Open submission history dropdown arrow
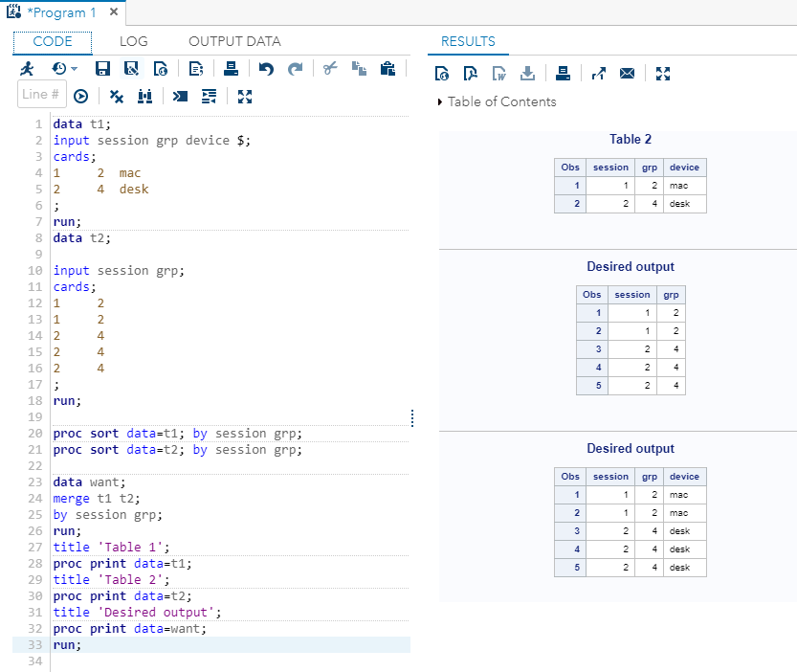The width and height of the screenshot is (797, 672). tap(74, 69)
